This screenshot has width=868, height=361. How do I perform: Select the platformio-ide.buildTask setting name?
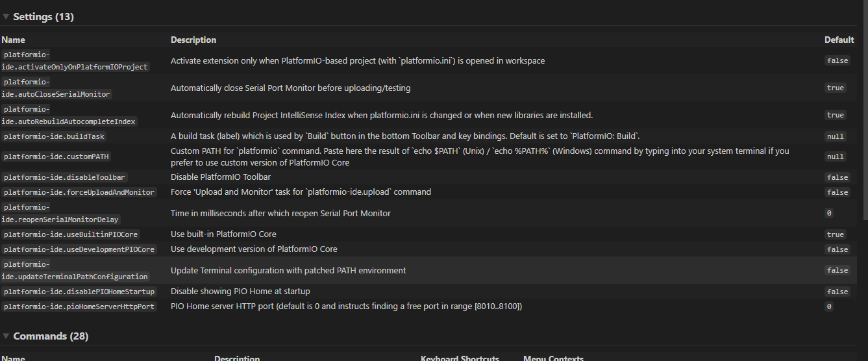click(x=54, y=136)
